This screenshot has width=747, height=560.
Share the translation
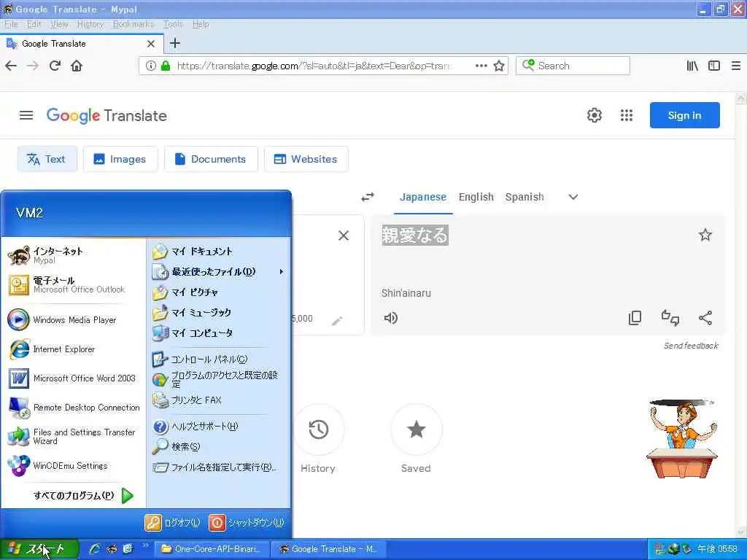(705, 318)
